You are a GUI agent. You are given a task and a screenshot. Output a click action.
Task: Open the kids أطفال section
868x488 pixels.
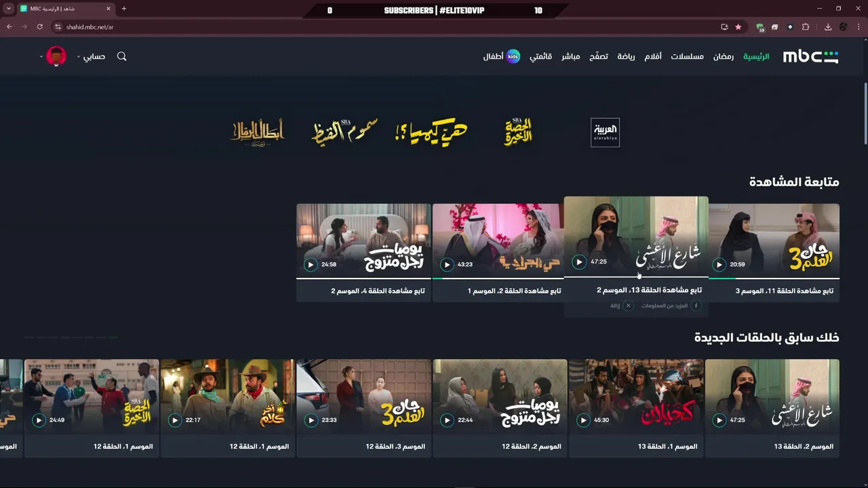point(501,56)
